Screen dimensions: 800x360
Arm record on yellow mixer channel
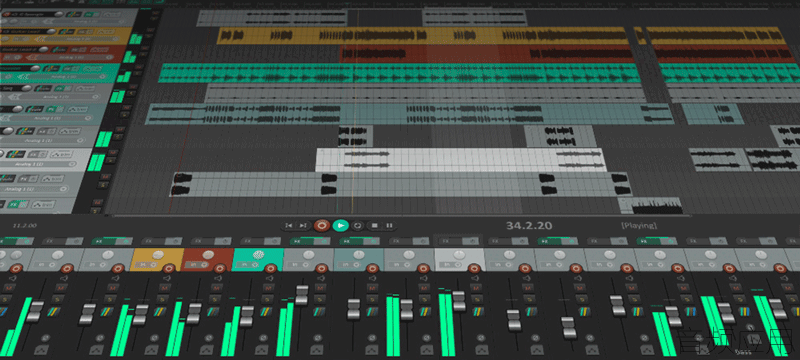point(168,268)
